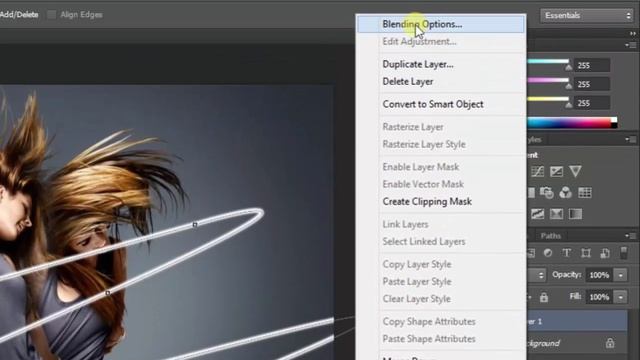Viewport: 640px width, 360px height.
Task: Open the Opacity slider dropdown
Action: click(x=621, y=275)
